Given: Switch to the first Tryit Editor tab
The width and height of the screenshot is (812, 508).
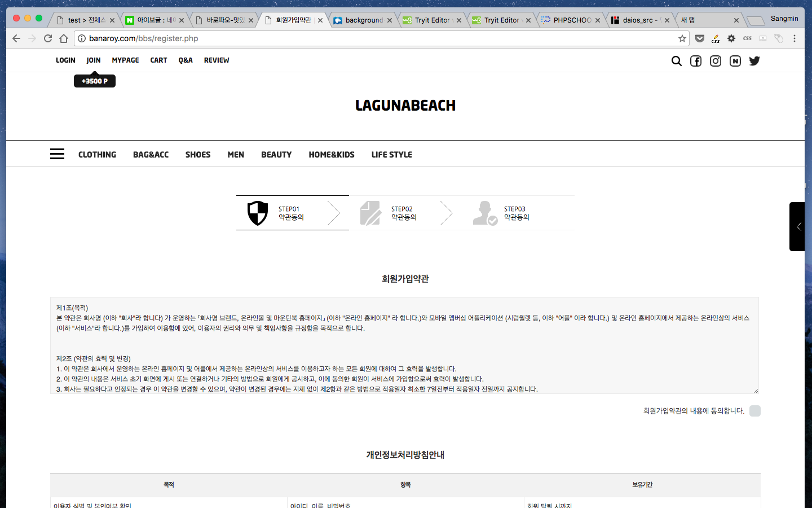Looking at the screenshot, I should pos(431,20).
